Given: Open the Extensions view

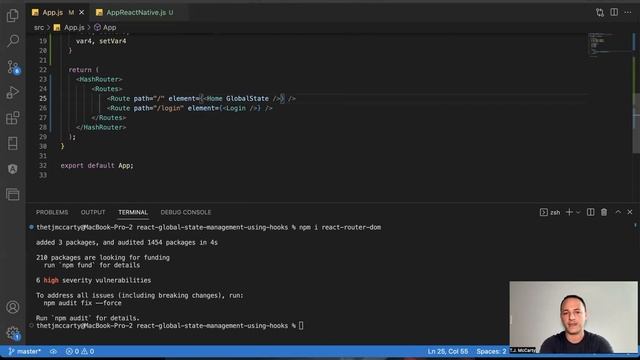Looking at the screenshot, I should pyautogui.click(x=13, y=118).
